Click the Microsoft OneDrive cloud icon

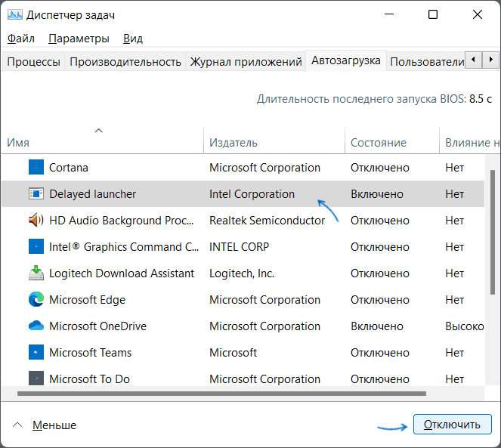[x=36, y=326]
